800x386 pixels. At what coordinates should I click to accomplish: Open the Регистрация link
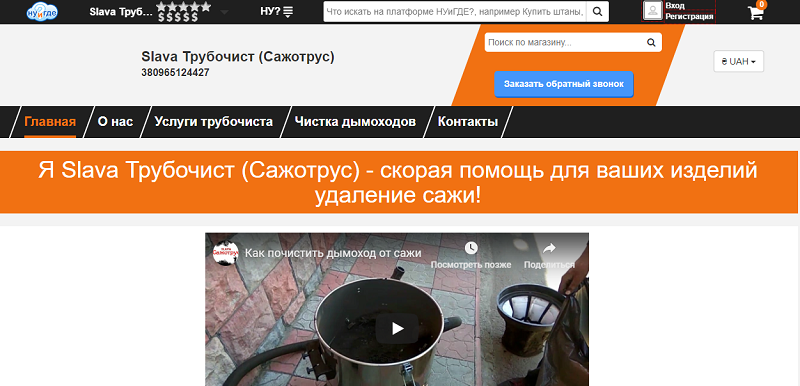click(689, 16)
